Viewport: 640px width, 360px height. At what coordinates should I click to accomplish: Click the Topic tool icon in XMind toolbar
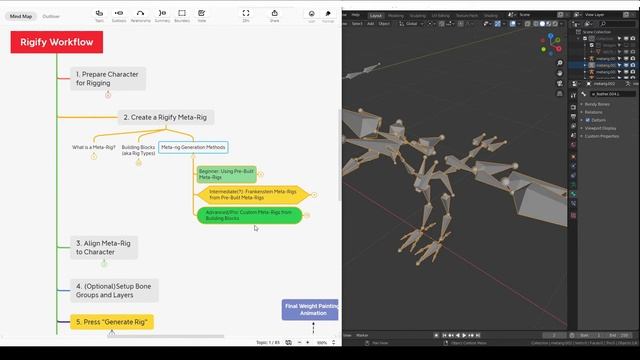(x=99, y=13)
